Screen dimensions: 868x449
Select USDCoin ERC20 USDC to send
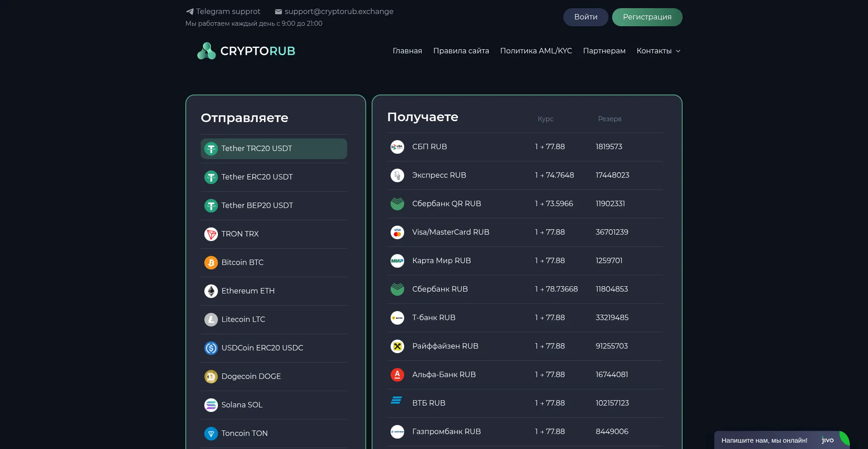point(274,348)
